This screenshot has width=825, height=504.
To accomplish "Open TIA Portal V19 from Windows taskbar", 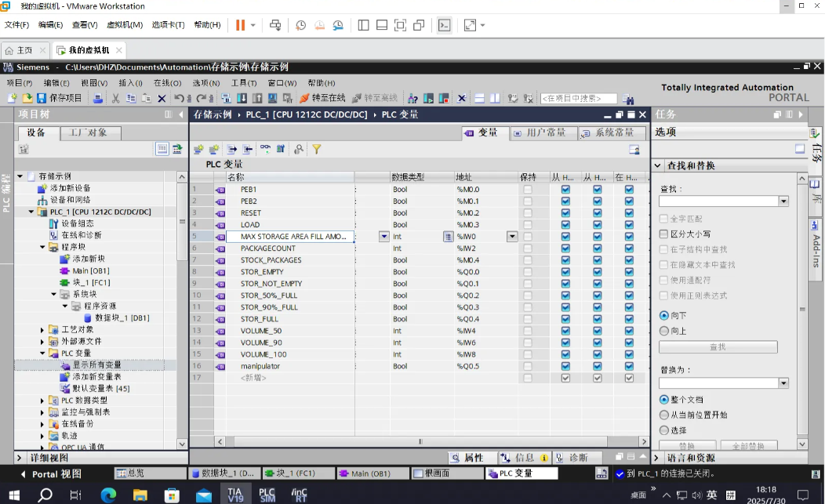I will [235, 495].
